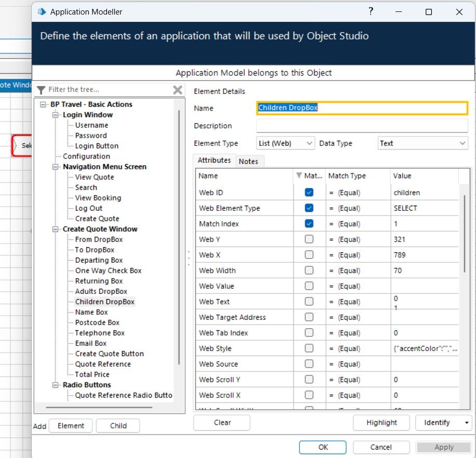476x458 pixels.
Task: Switch to the Notes tab
Action: click(x=248, y=161)
